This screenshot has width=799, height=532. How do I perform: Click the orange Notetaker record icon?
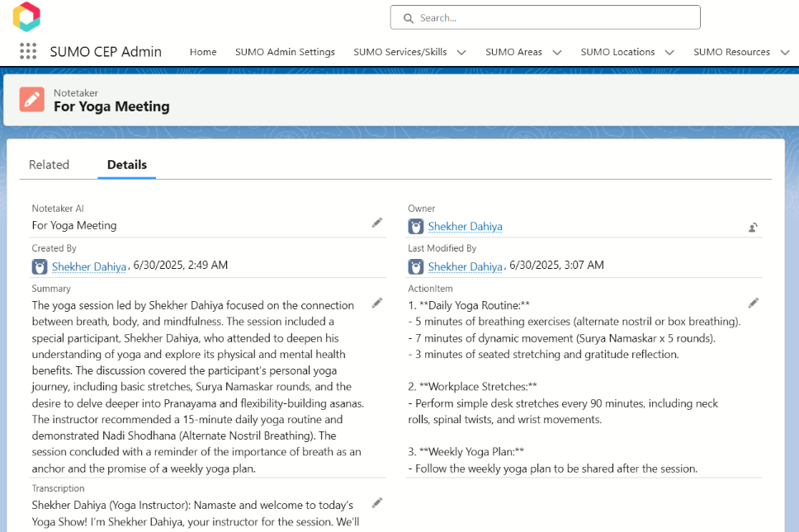tap(32, 99)
